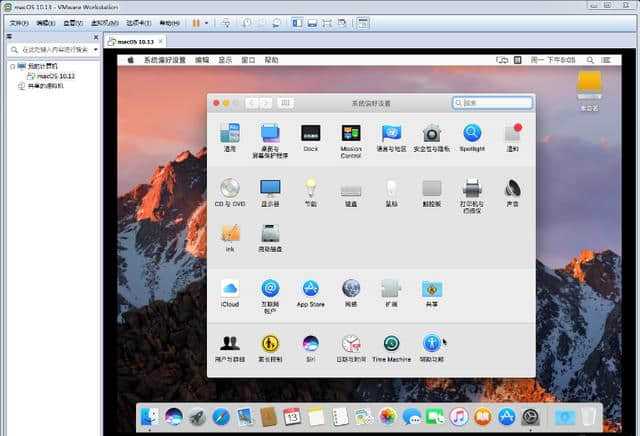Image resolution: width=640 pixels, height=436 pixels.
Task: Open Displays (显示器) preferences
Action: click(x=270, y=192)
